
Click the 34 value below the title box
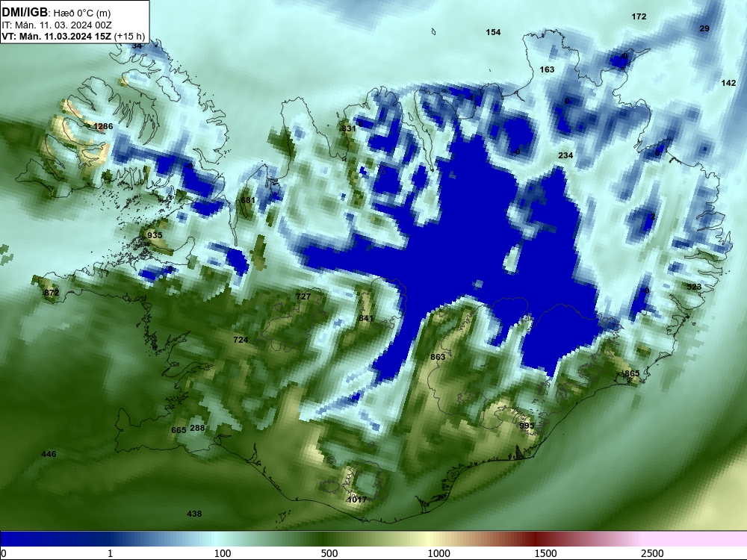coord(137,46)
